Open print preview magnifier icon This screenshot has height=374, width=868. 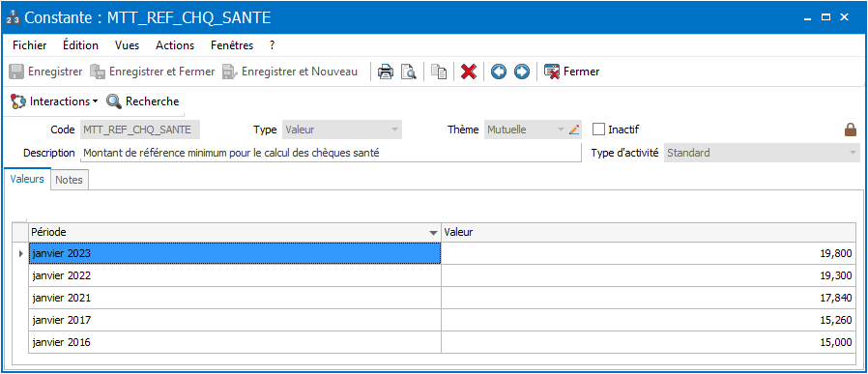coord(409,72)
